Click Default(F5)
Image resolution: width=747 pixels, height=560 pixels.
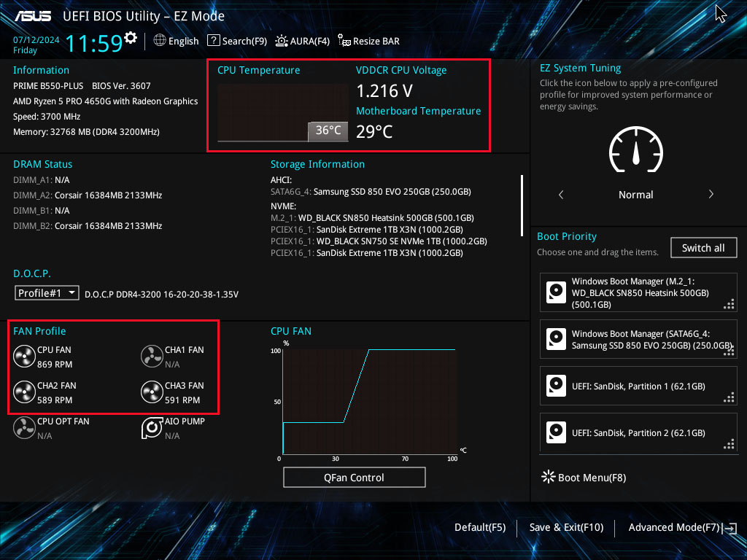coord(480,527)
